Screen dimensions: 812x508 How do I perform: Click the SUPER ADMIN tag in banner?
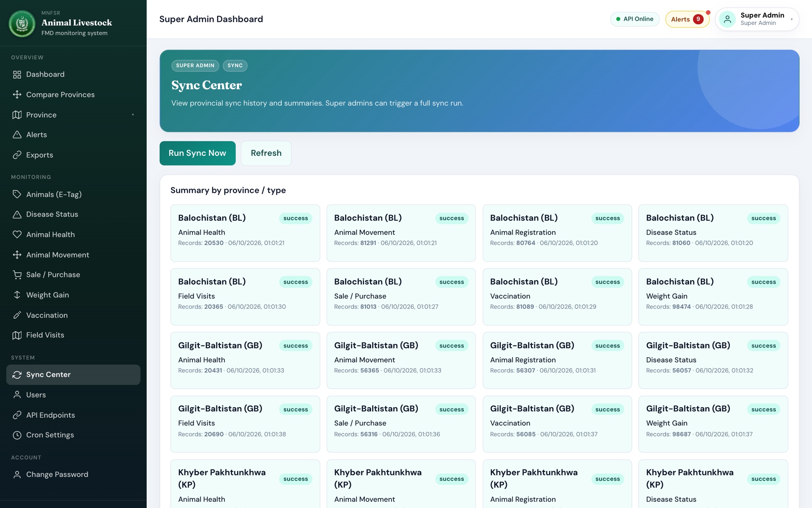pos(195,66)
